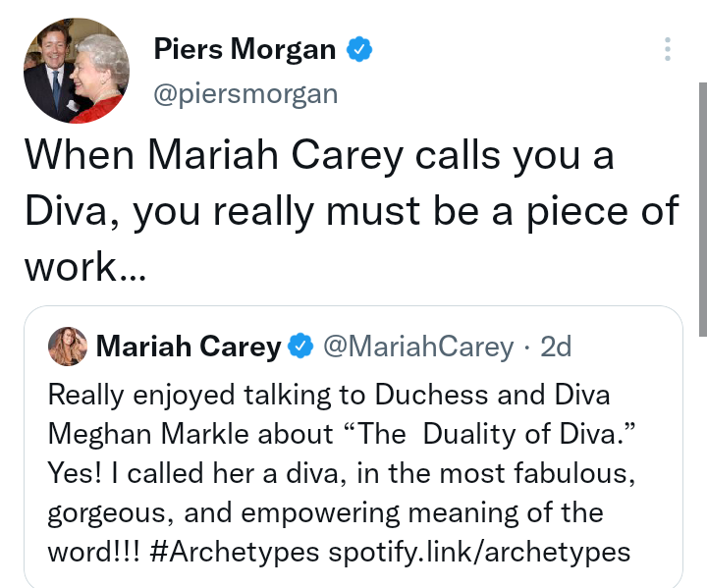Click Mariah Carey's blue verified badge
The height and width of the screenshot is (588, 707).
coord(300,347)
